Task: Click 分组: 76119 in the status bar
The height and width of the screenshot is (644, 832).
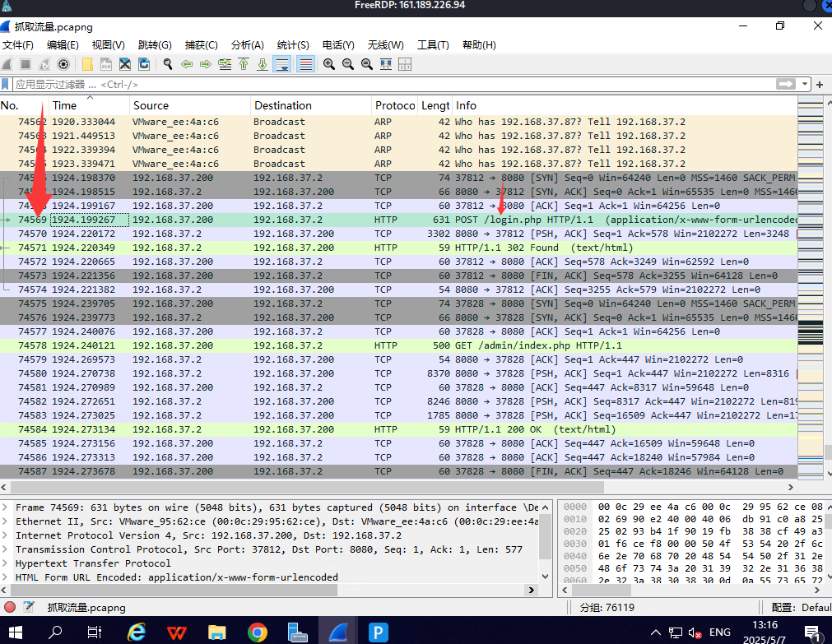Action: pos(607,607)
